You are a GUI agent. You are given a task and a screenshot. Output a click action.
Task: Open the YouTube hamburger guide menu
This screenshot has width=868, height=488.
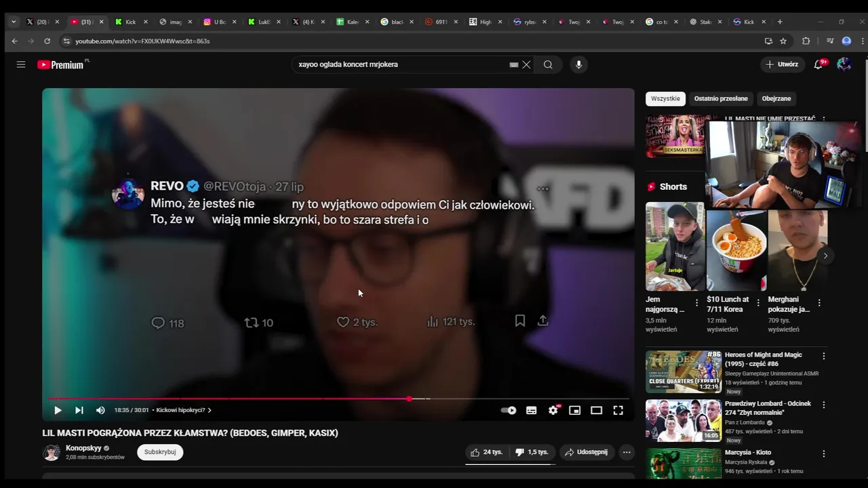(x=21, y=64)
